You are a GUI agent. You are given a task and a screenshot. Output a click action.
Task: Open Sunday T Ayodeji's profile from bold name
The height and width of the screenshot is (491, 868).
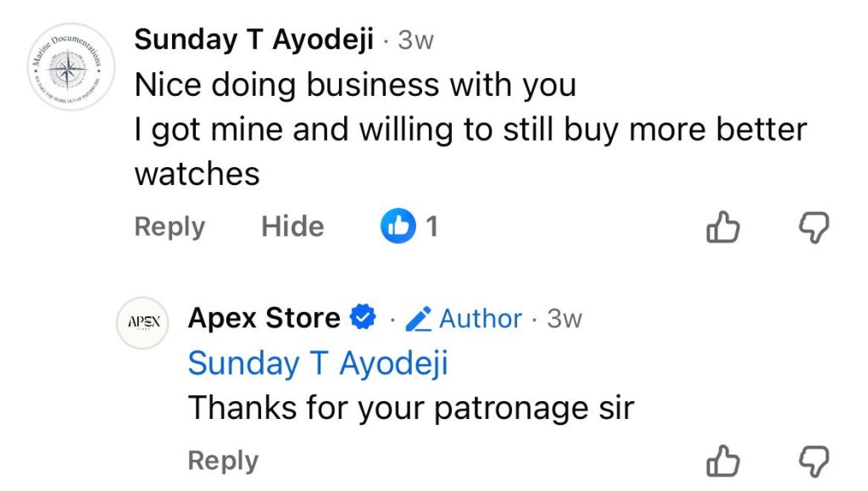254,40
